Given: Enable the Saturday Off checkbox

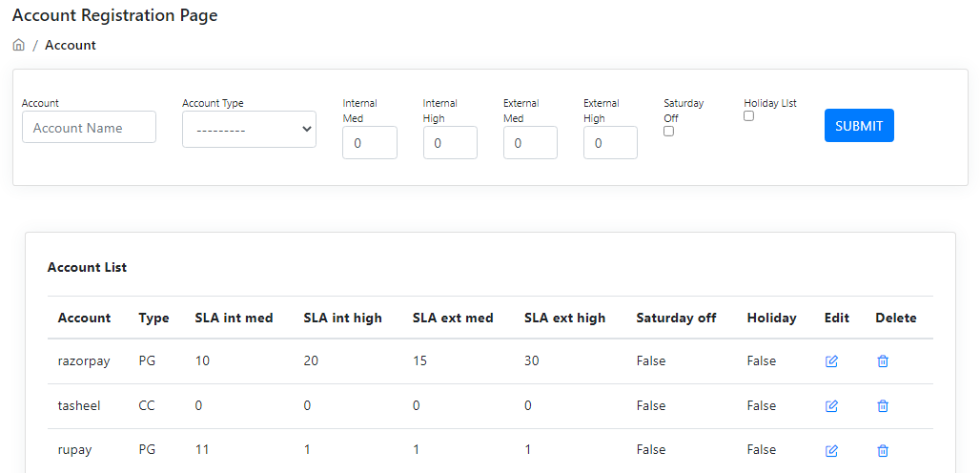Looking at the screenshot, I should 668,132.
